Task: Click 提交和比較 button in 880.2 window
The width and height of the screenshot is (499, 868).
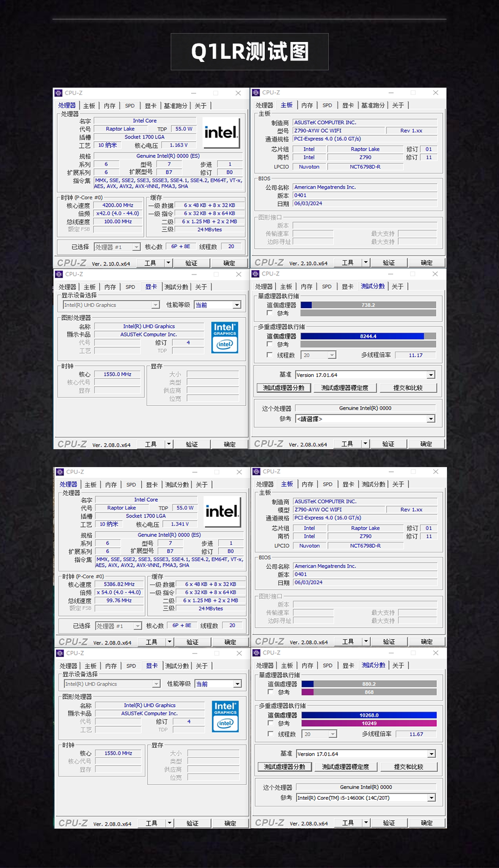Action: [x=409, y=767]
